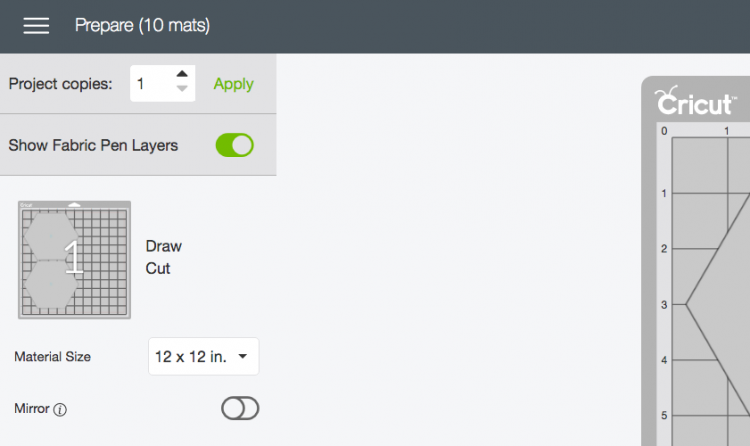Select the mat 1 thumbnail
The image size is (750, 446).
click(x=74, y=260)
